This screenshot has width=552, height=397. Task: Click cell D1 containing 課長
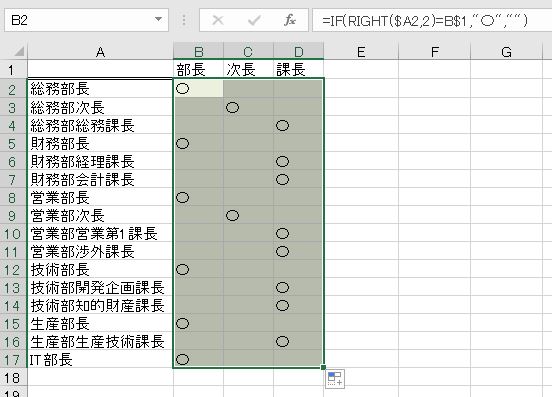pyautogui.click(x=299, y=70)
